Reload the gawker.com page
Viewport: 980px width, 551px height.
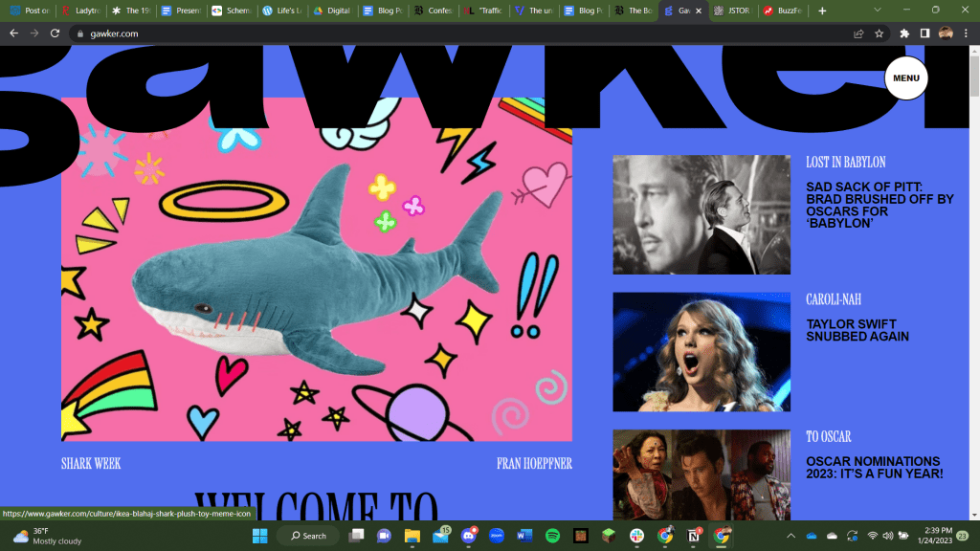click(56, 33)
